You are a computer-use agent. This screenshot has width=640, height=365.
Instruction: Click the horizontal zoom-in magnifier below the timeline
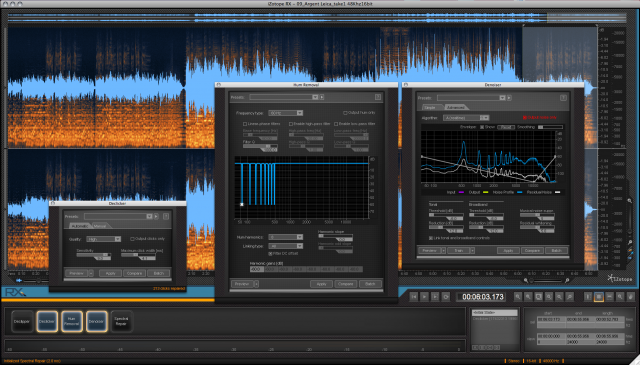[567, 280]
